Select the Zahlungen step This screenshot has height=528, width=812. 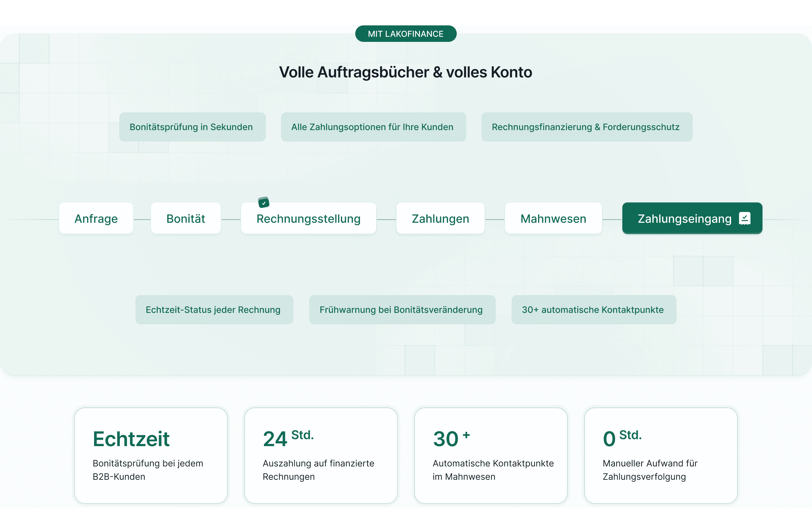tap(440, 219)
